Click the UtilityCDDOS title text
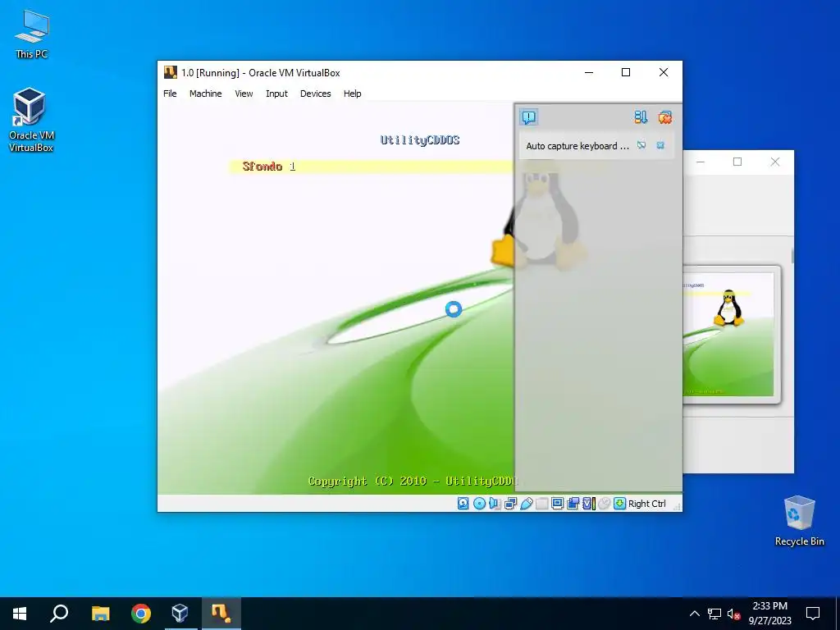Screen dimensions: 840x630 [x=420, y=139]
